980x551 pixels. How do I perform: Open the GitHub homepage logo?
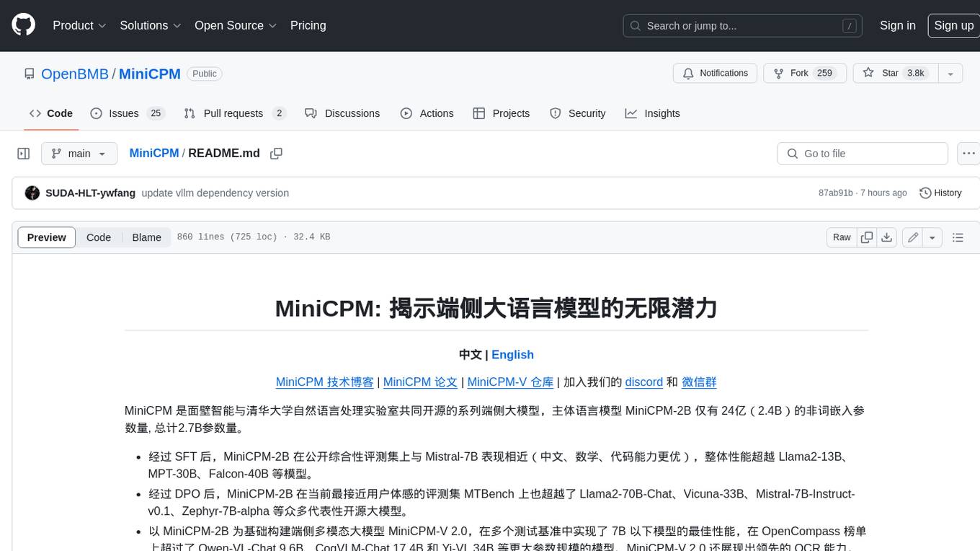click(x=23, y=25)
